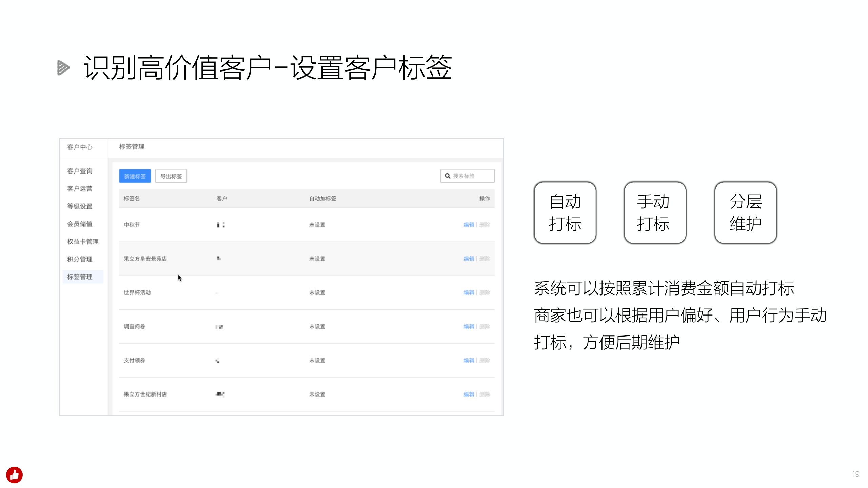
Task: Open the 客户查询 sidebar section
Action: [81, 171]
